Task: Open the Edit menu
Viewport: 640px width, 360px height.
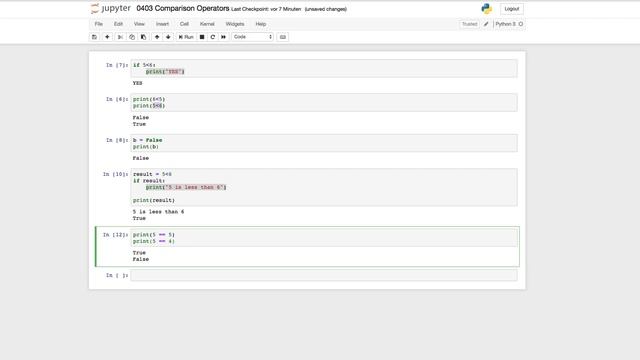Action: 118,24
